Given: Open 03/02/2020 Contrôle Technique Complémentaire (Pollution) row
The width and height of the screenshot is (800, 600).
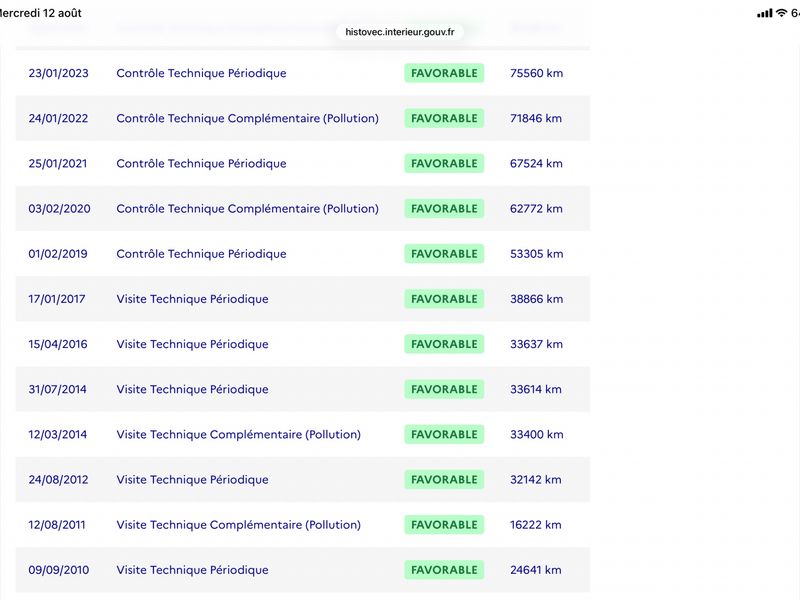Looking at the screenshot, I should 303,209.
